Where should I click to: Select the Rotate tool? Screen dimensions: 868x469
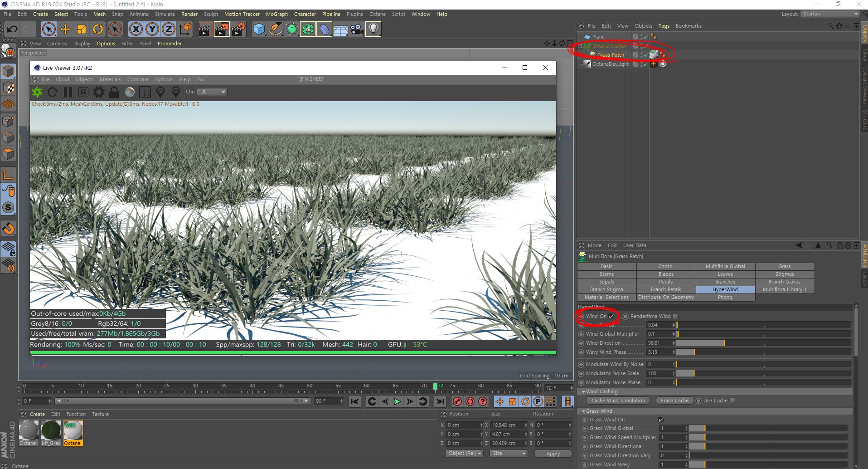98,29
